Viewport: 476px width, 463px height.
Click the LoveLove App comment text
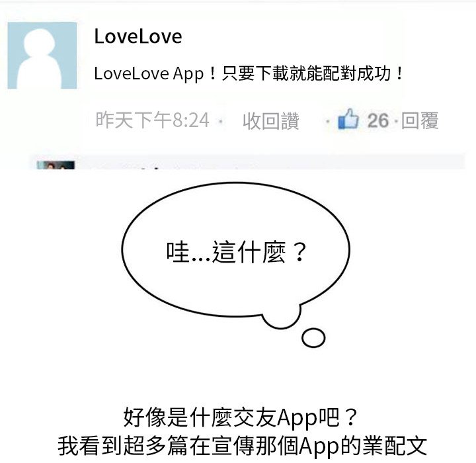pyautogui.click(x=249, y=73)
